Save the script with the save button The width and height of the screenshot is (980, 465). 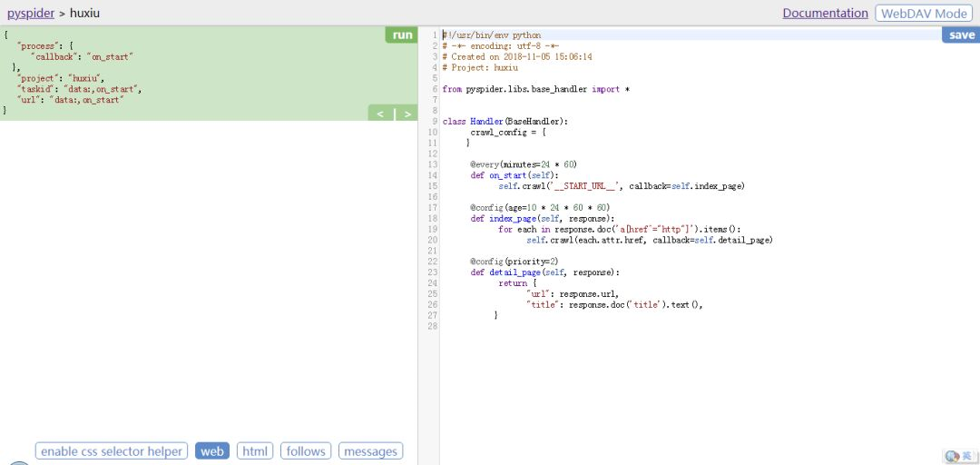click(961, 35)
